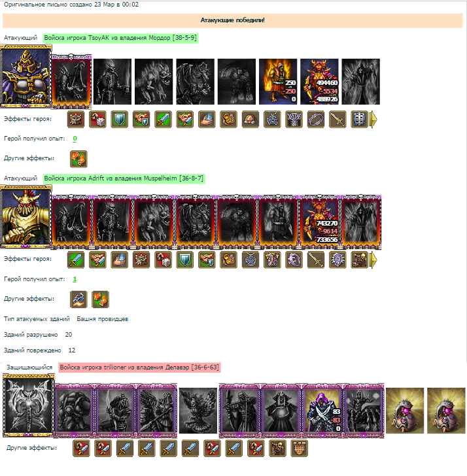Click the dice effect icon in TsoyAK's hero effects
Viewport: 467px width, 476px height.
[97, 119]
